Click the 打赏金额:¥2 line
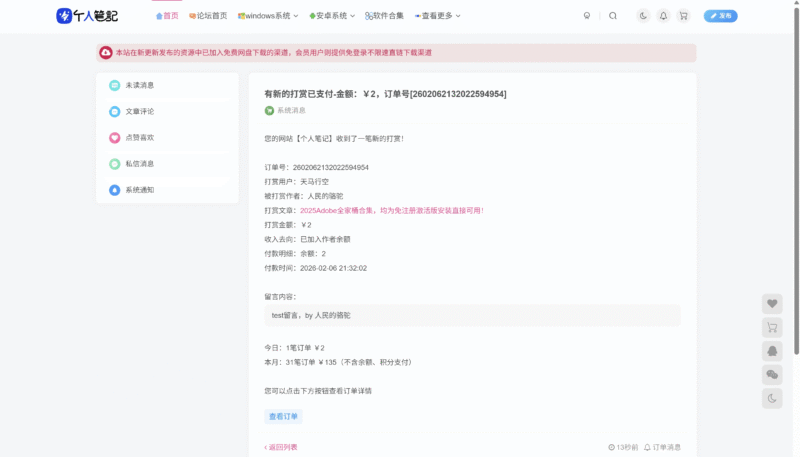This screenshot has height=457, width=800. tap(288, 225)
